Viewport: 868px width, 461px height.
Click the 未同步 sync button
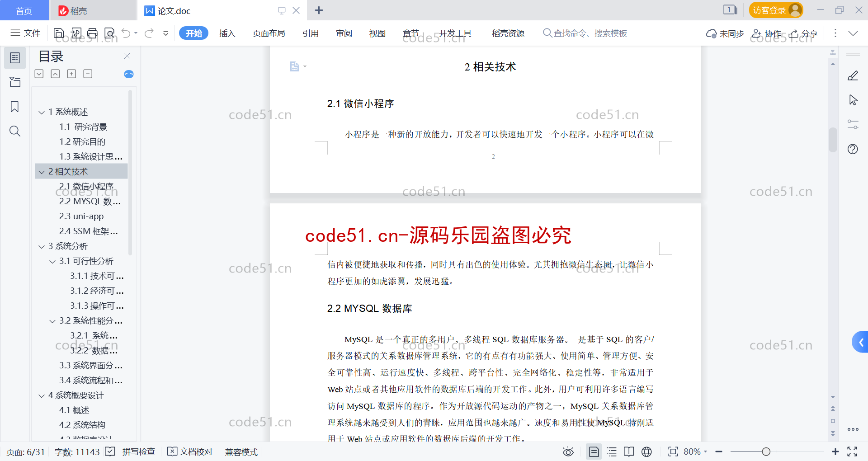click(x=725, y=33)
